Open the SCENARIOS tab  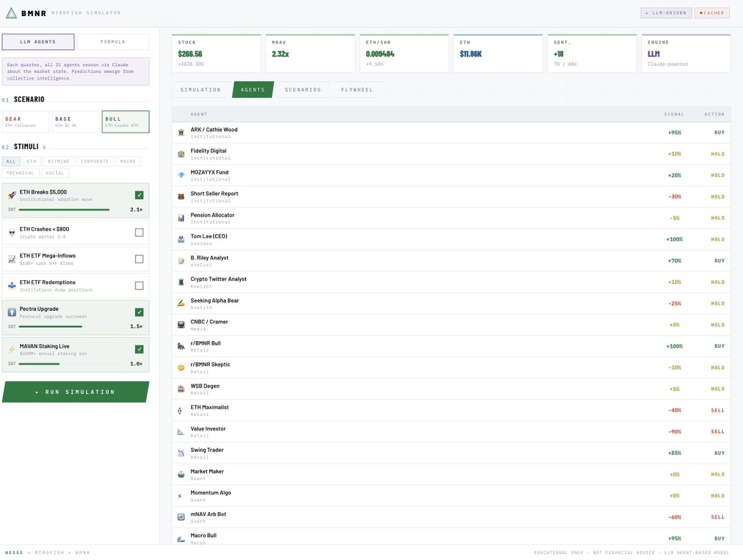pos(303,90)
